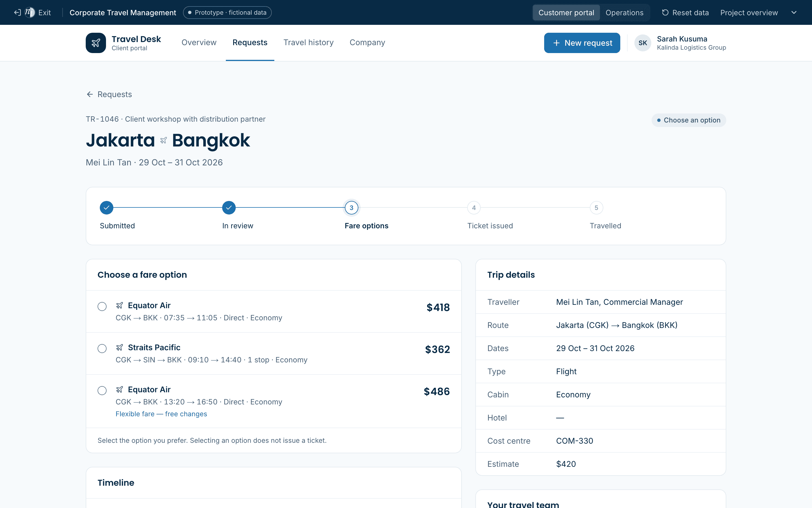Click the Exit door icon

17,12
